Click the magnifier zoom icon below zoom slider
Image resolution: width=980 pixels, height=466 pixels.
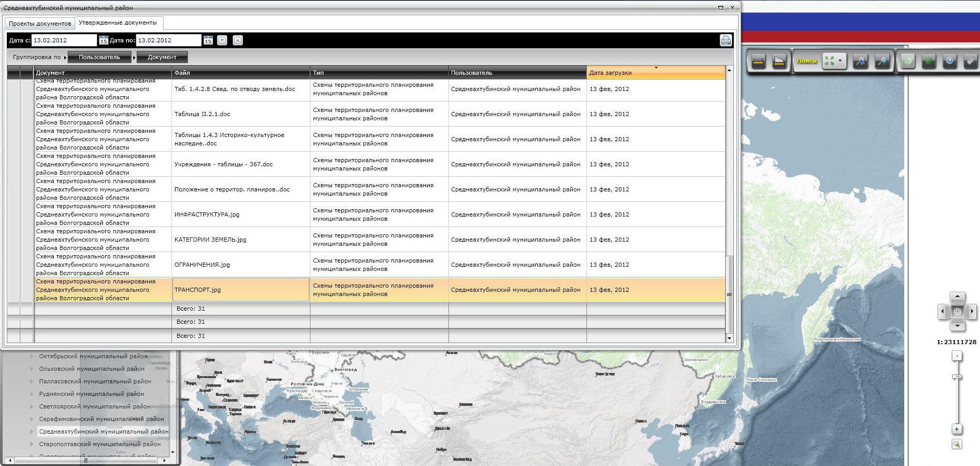click(956, 444)
